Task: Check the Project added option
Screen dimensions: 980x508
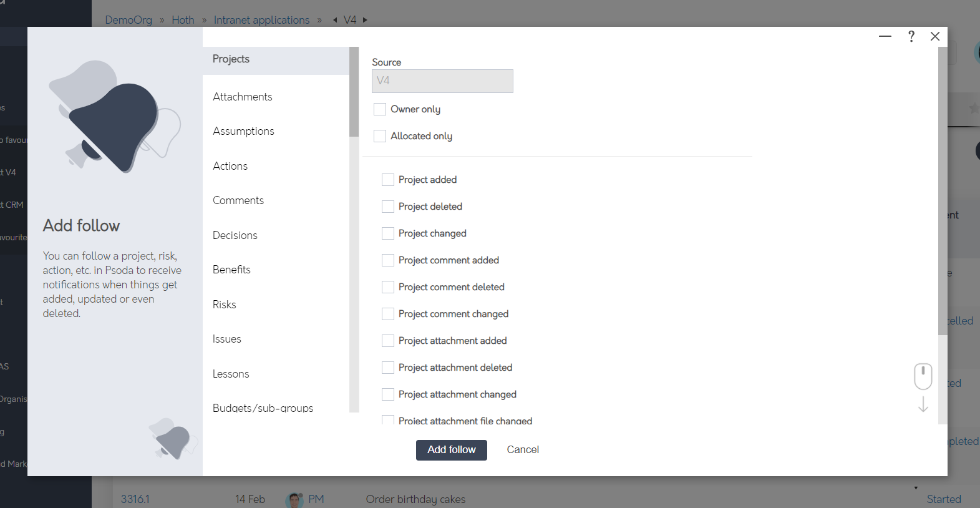Action: [x=388, y=180]
